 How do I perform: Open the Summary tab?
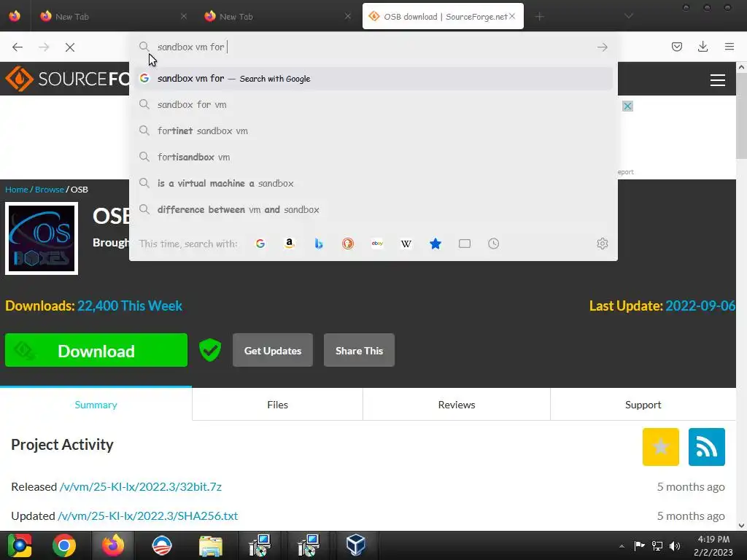click(96, 405)
